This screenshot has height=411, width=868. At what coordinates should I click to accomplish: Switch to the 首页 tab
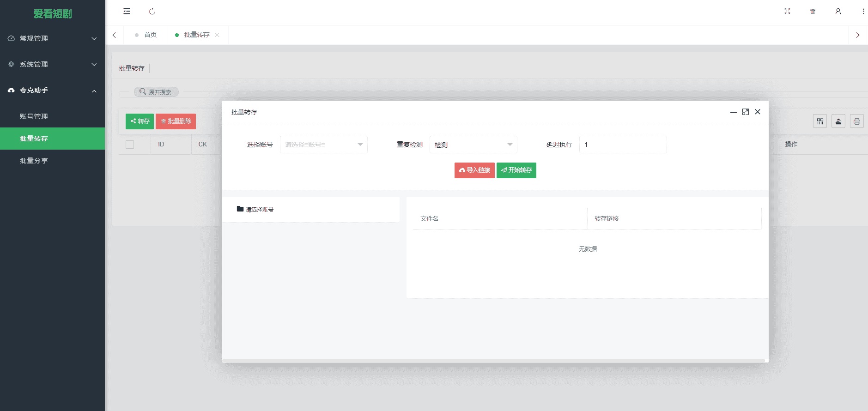[x=146, y=35]
